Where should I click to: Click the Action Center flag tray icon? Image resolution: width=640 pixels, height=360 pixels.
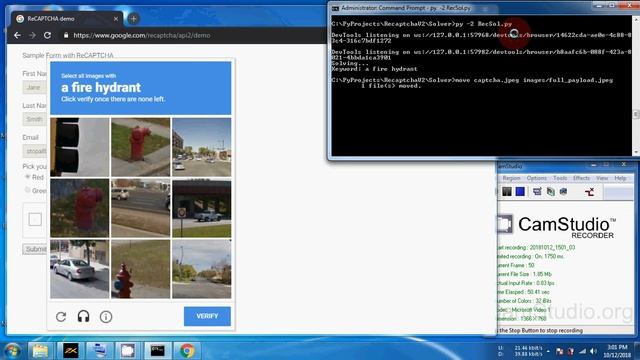[x=560, y=351]
